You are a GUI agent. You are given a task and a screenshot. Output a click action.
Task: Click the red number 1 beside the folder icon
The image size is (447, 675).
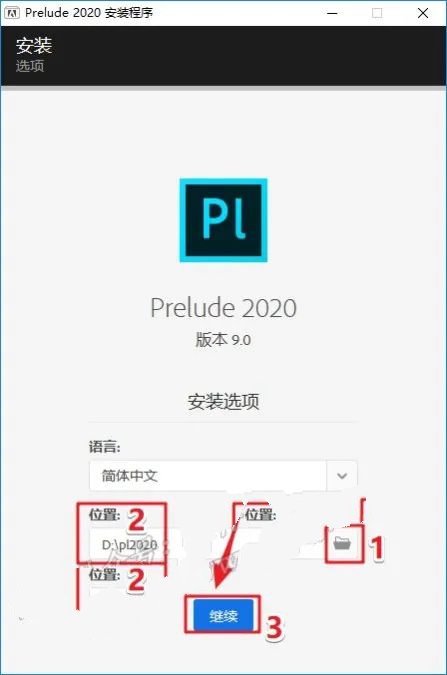tap(377, 548)
